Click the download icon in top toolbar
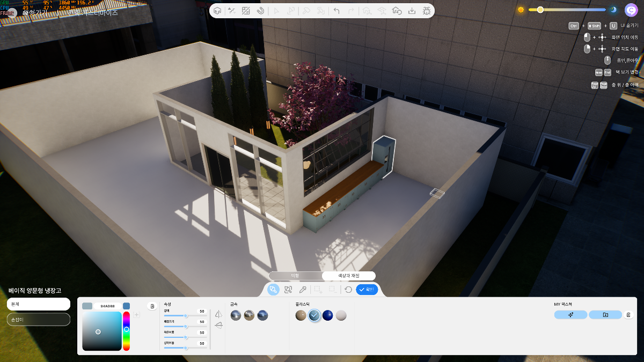Image resolution: width=644 pixels, height=362 pixels. (412, 11)
